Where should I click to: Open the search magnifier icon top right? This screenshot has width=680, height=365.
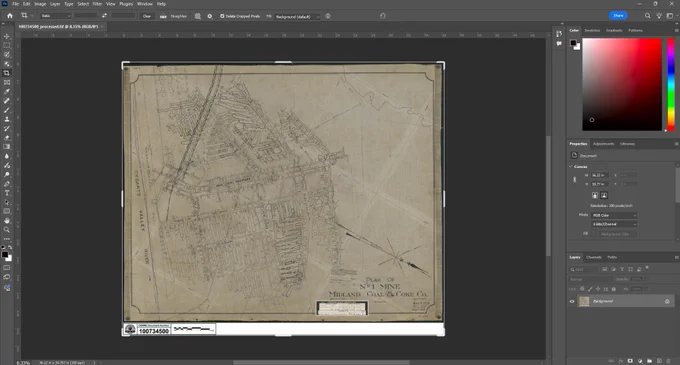(647, 16)
